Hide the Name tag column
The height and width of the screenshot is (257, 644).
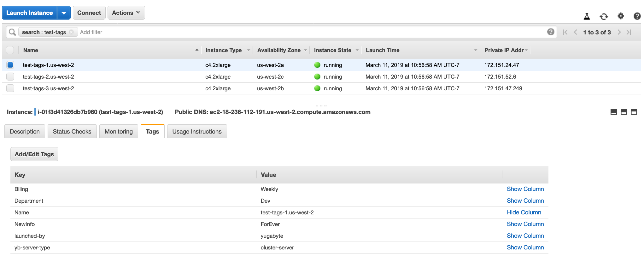tap(524, 212)
